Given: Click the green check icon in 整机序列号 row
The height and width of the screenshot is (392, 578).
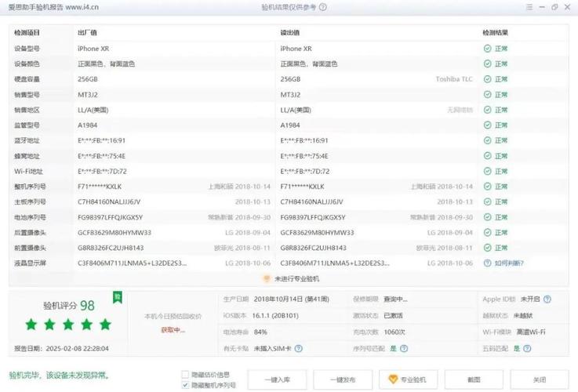Looking at the screenshot, I should [x=487, y=187].
